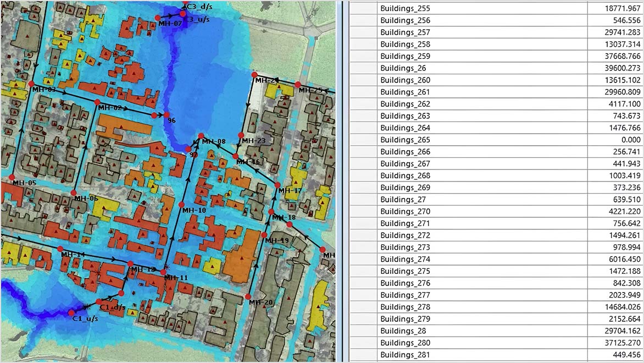Image resolution: width=644 pixels, height=363 pixels.
Task: Select manhole MH-17 node marker
Action: [277, 185]
